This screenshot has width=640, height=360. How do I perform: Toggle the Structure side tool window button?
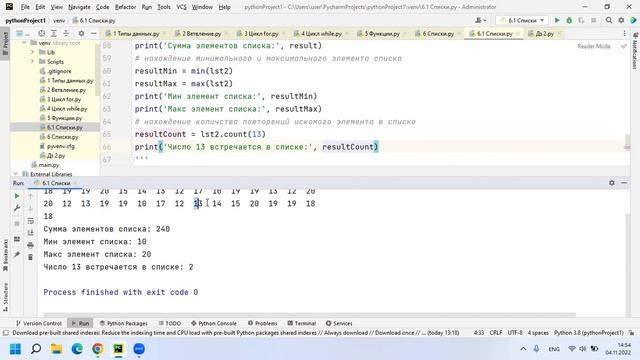coord(5,297)
